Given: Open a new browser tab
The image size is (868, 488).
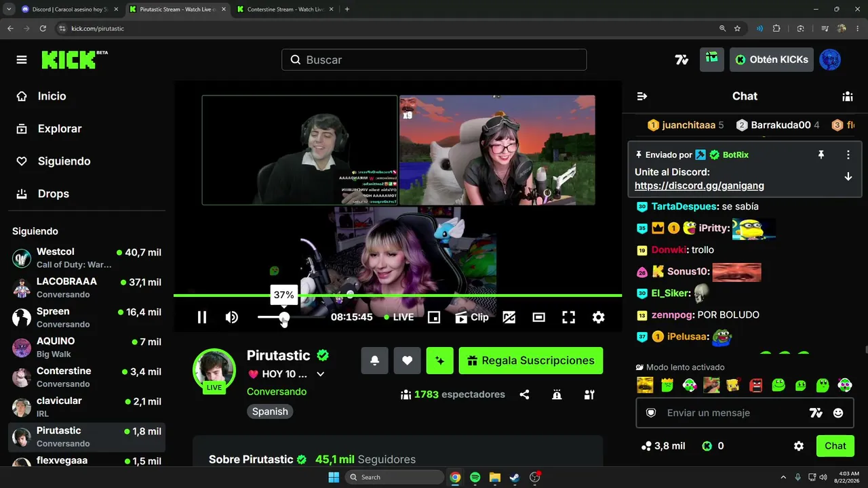Looking at the screenshot, I should 347,9.
